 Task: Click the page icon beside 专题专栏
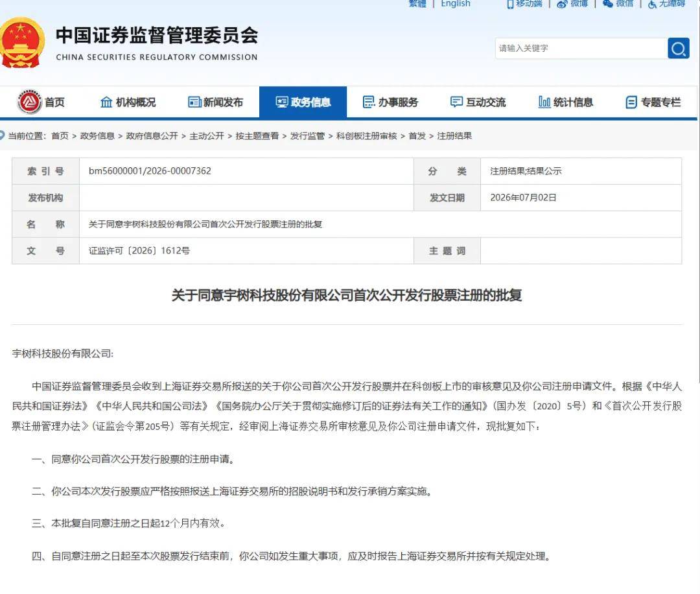(x=631, y=102)
